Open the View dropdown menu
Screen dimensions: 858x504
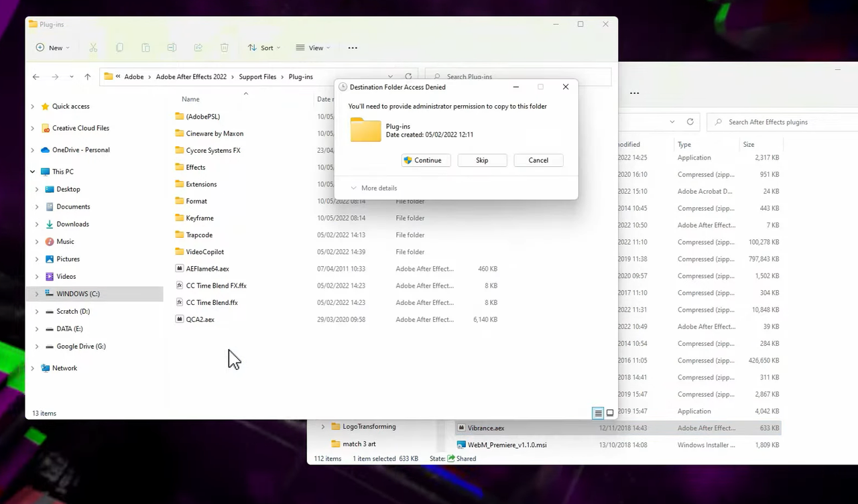pyautogui.click(x=313, y=47)
